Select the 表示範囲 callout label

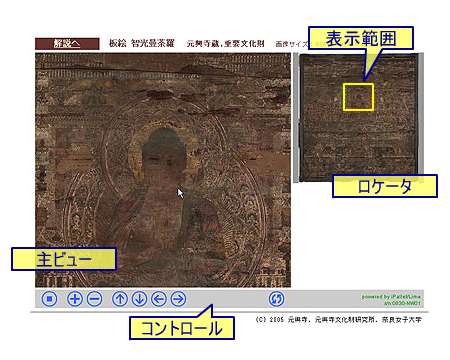point(361,38)
